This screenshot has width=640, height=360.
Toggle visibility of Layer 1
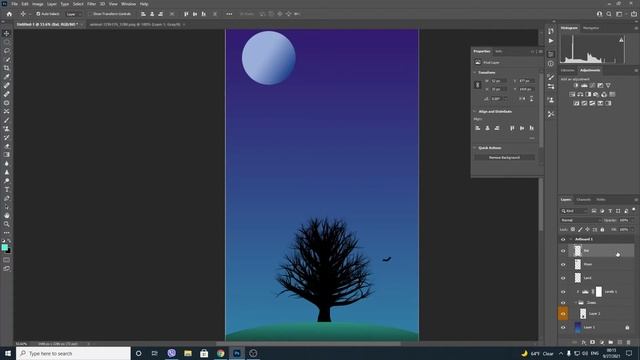coord(563,327)
